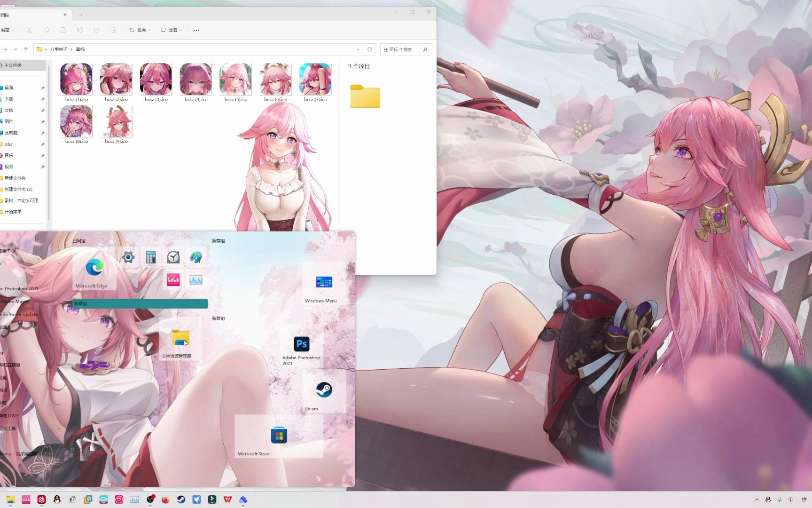This screenshot has width=812, height=508.
Task: Select 开始菜单 folder in navigation pane
Action: (23, 212)
